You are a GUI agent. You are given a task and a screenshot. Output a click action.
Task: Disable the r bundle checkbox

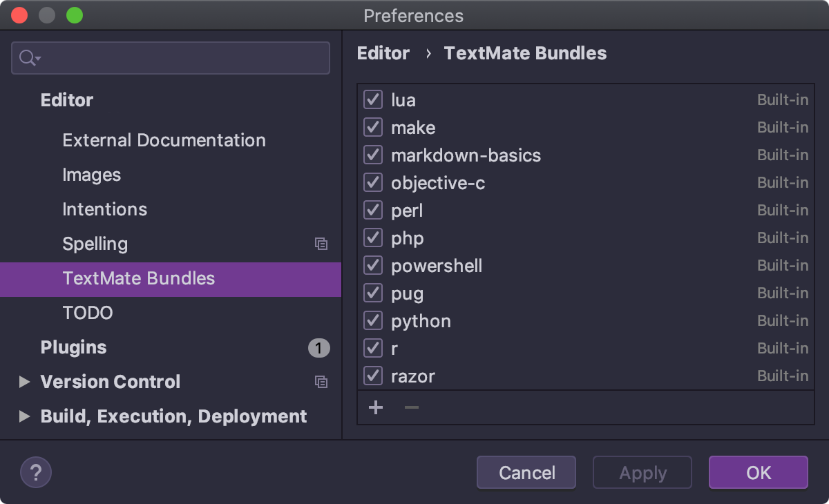click(373, 348)
